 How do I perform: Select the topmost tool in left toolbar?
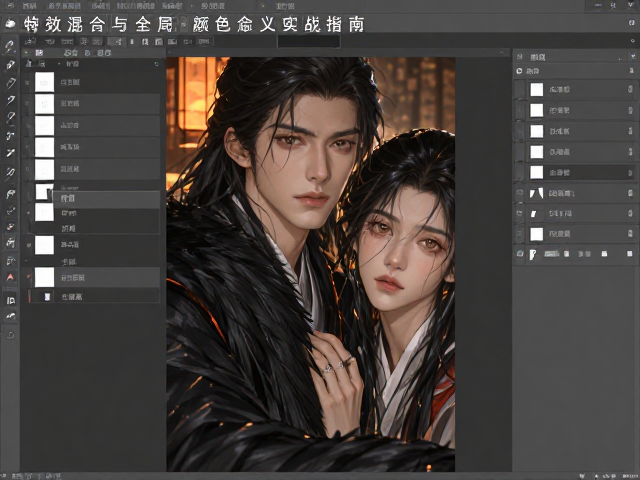[10, 46]
